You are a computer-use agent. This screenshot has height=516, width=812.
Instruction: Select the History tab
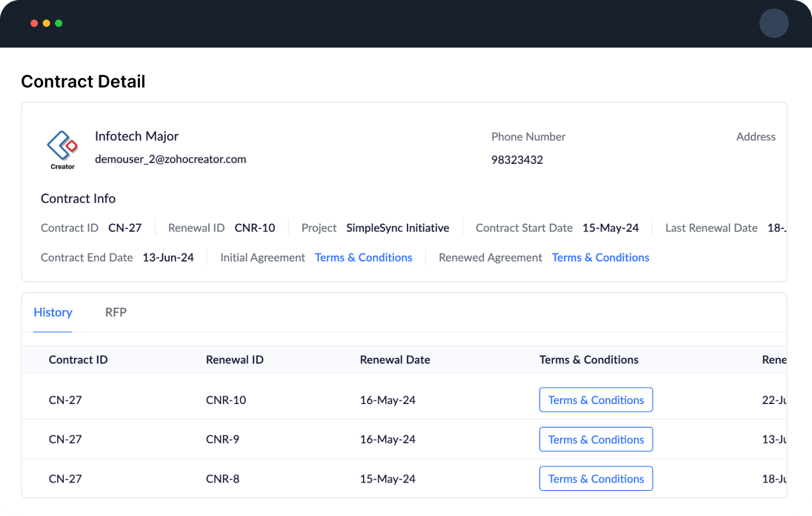(53, 312)
